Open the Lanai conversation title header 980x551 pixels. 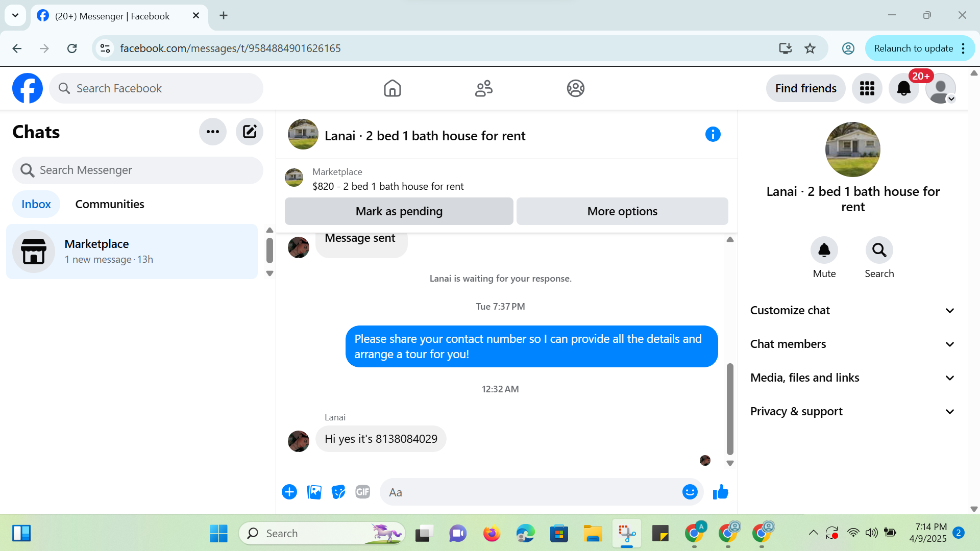pyautogui.click(x=425, y=136)
